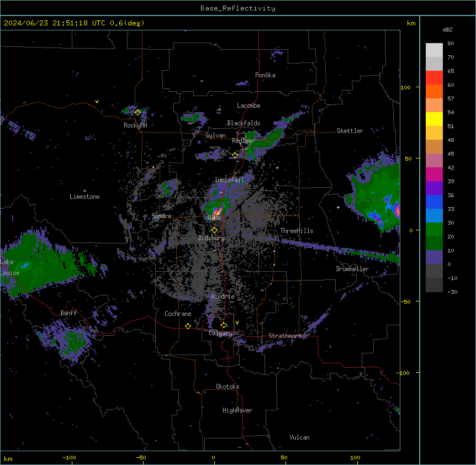The height and width of the screenshot is (465, 476).
Task: Click the -50 tick label on horizontal axis
Action: pos(141,457)
